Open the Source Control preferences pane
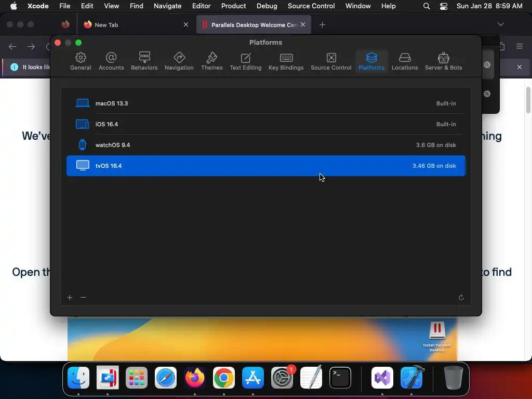 (331, 61)
